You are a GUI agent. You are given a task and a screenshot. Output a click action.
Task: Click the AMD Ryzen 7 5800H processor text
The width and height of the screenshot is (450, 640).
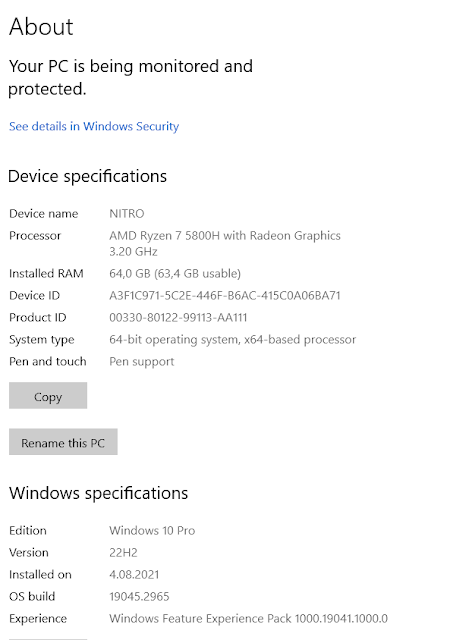[225, 243]
